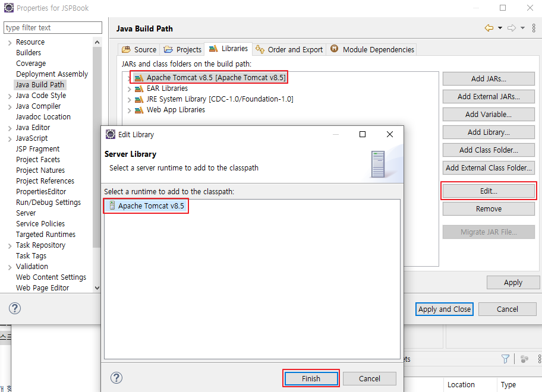The width and height of the screenshot is (542, 392).
Task: Select Targeted Runtimes in the tree
Action: (x=46, y=235)
